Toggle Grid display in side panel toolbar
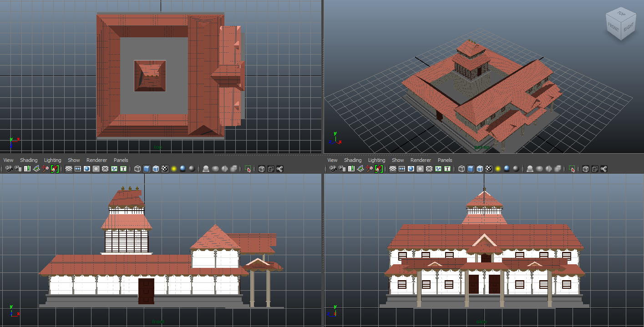This screenshot has height=327, width=644. 393,169
